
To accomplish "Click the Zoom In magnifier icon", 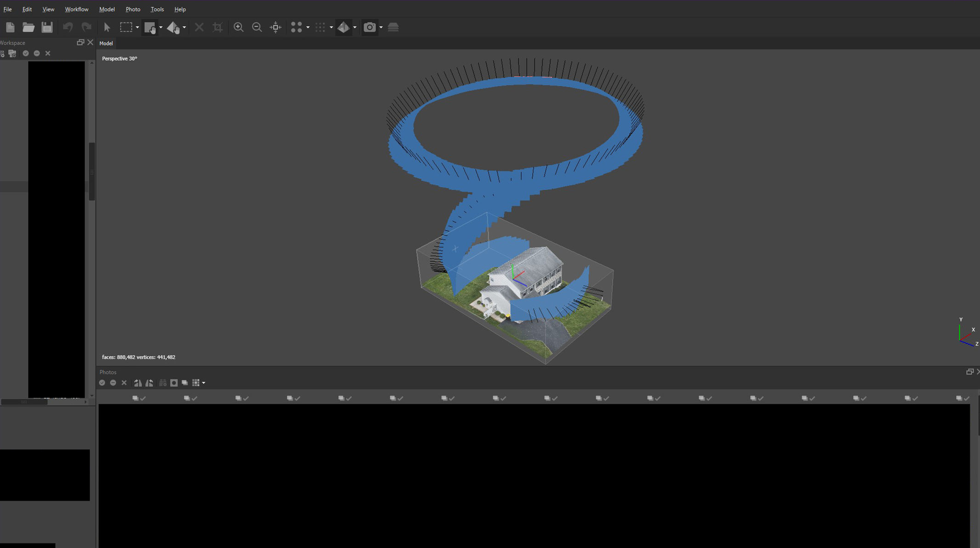I will 238,28.
